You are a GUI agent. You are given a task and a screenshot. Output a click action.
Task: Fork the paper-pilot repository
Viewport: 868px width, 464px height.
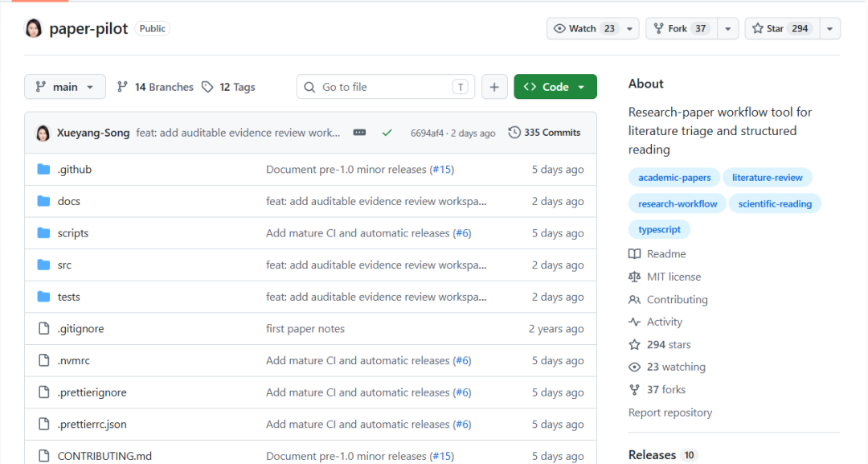tap(682, 29)
